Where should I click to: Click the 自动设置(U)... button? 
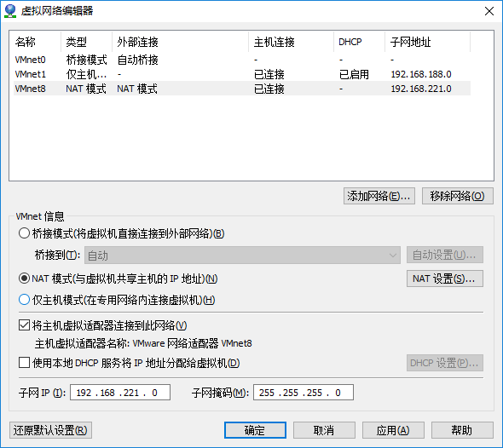tap(445, 255)
